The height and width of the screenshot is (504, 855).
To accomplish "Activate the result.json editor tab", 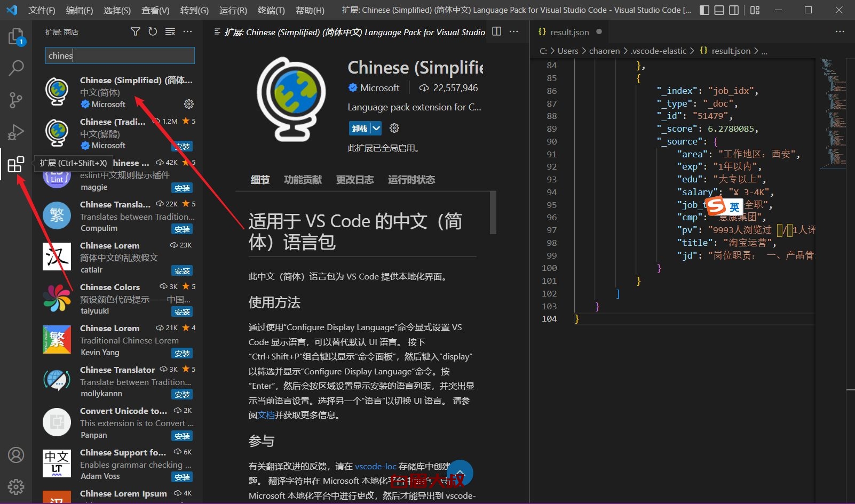I will click(x=570, y=32).
